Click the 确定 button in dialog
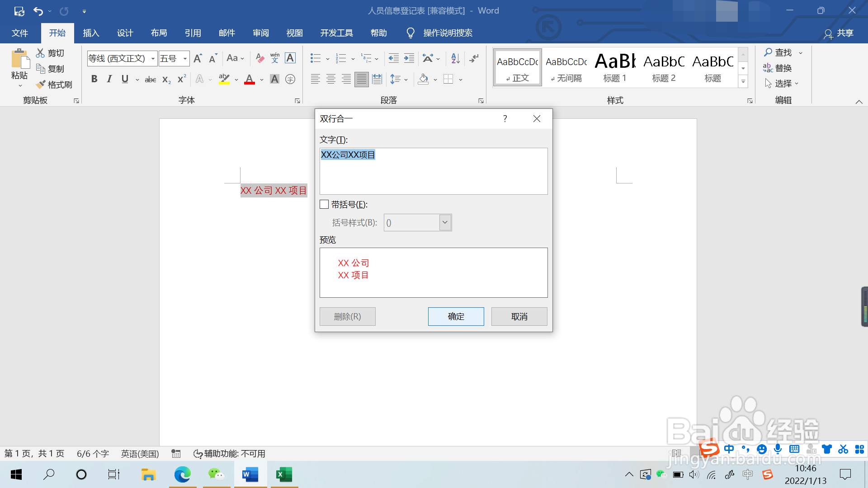Image resolution: width=868 pixels, height=488 pixels. (456, 316)
